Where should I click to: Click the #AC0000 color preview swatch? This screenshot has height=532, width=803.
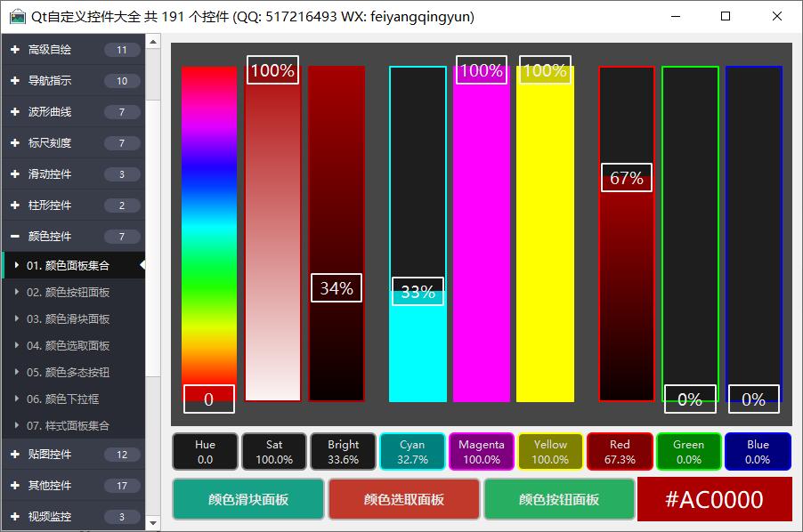pyautogui.click(x=714, y=499)
